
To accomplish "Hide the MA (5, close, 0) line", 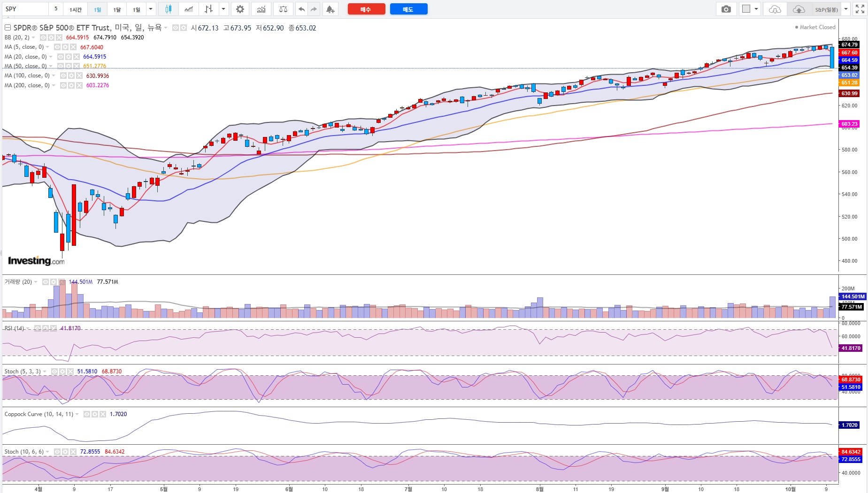I will click(x=57, y=47).
